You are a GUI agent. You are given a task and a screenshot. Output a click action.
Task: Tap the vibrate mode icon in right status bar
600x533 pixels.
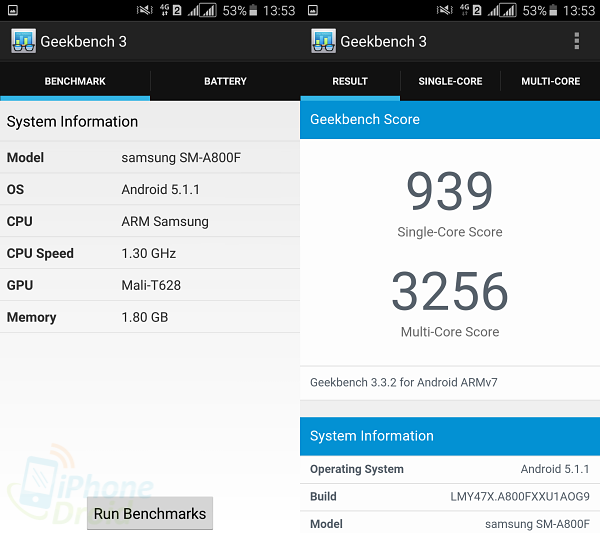[x=445, y=10]
